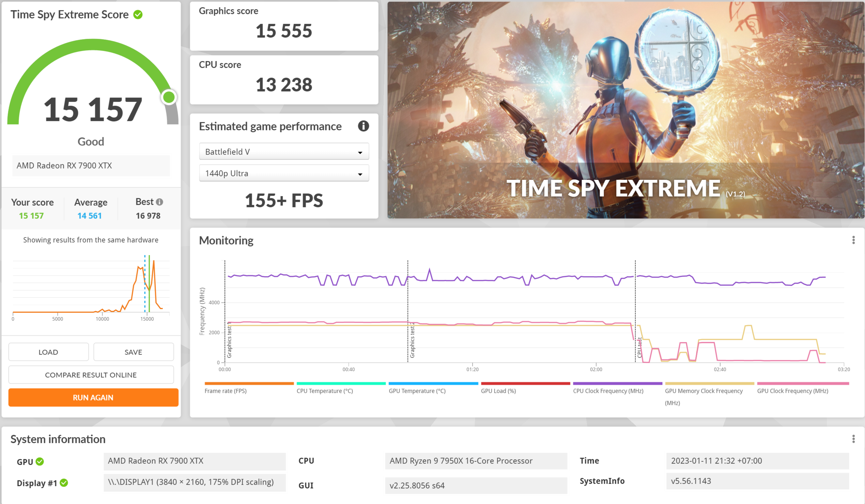Click the green check next to GPU
The image size is (865, 504).
tap(40, 462)
